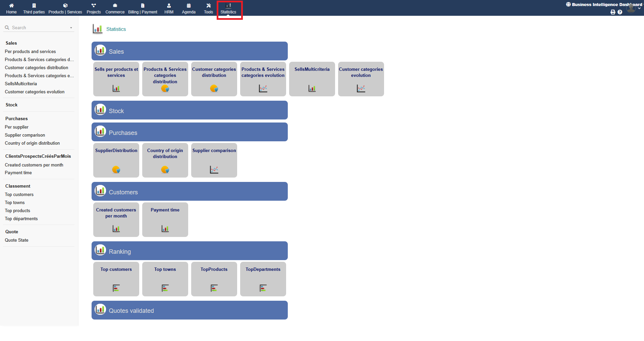644x341 pixels.
Task: Switch to Billing | Payment menu
Action: [143, 8]
